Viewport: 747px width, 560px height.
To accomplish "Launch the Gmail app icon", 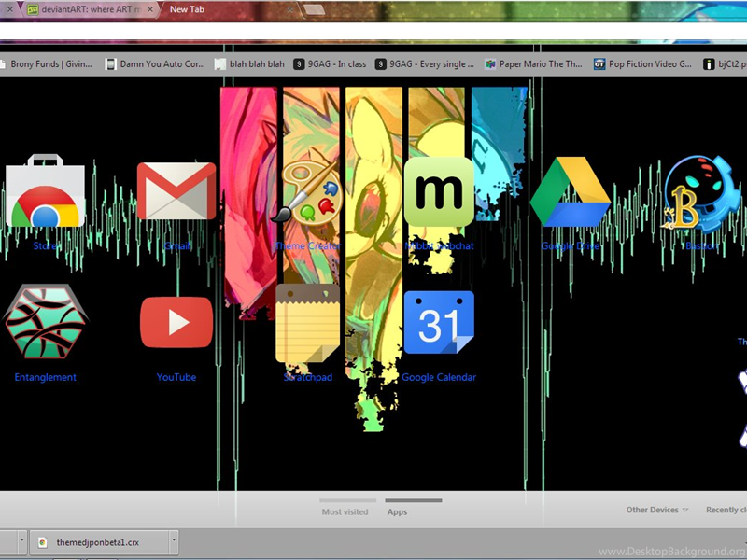I will pyautogui.click(x=176, y=191).
